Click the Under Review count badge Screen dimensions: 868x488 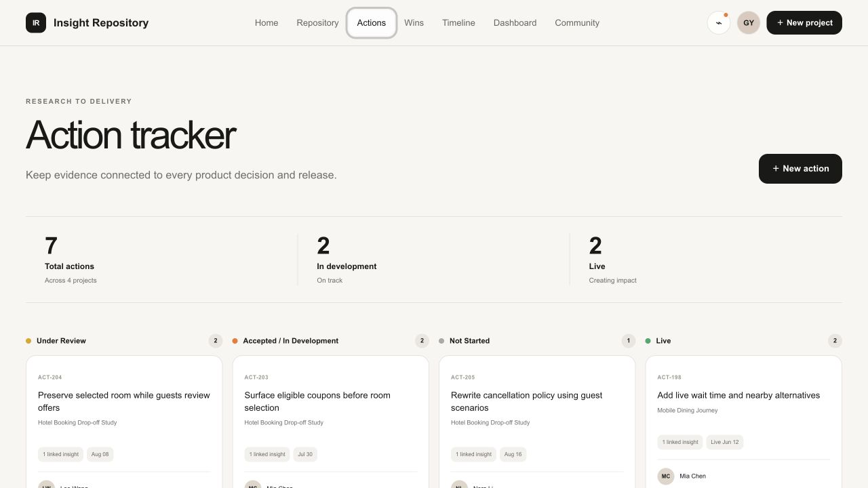[x=216, y=341]
